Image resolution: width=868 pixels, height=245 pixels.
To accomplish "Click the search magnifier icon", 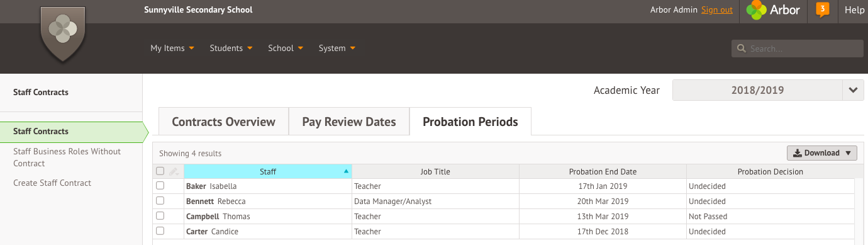I will (741, 48).
